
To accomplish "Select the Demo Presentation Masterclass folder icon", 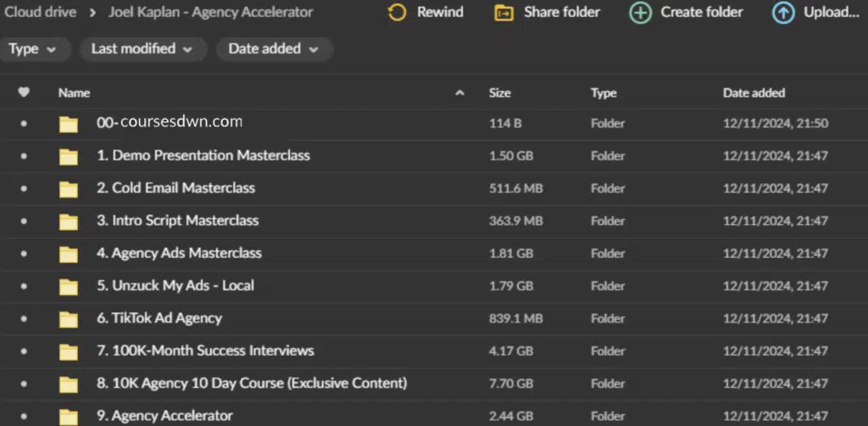I will (x=69, y=157).
